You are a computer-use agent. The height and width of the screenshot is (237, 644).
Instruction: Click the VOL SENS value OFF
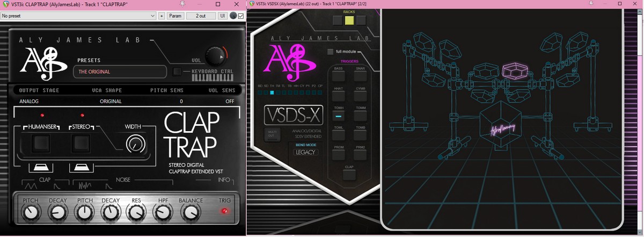point(230,101)
